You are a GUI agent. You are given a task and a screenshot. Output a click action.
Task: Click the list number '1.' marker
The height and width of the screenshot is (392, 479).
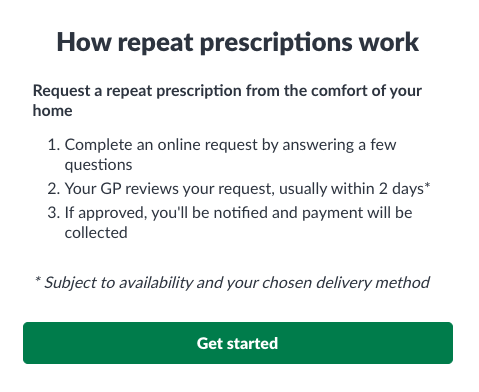click(x=54, y=145)
